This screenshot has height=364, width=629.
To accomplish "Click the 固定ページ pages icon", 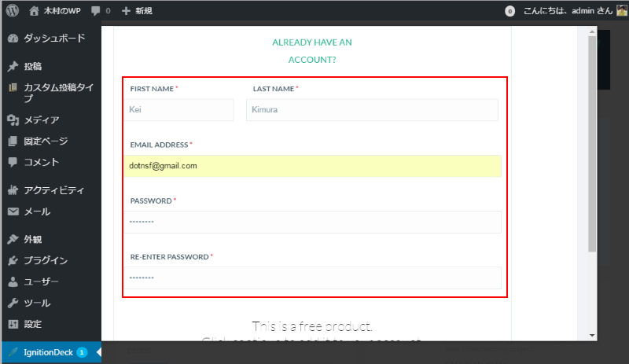I will (x=13, y=141).
